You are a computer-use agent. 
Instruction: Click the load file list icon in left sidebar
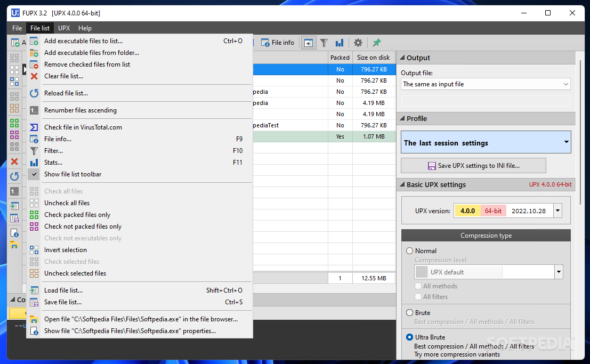click(14, 206)
